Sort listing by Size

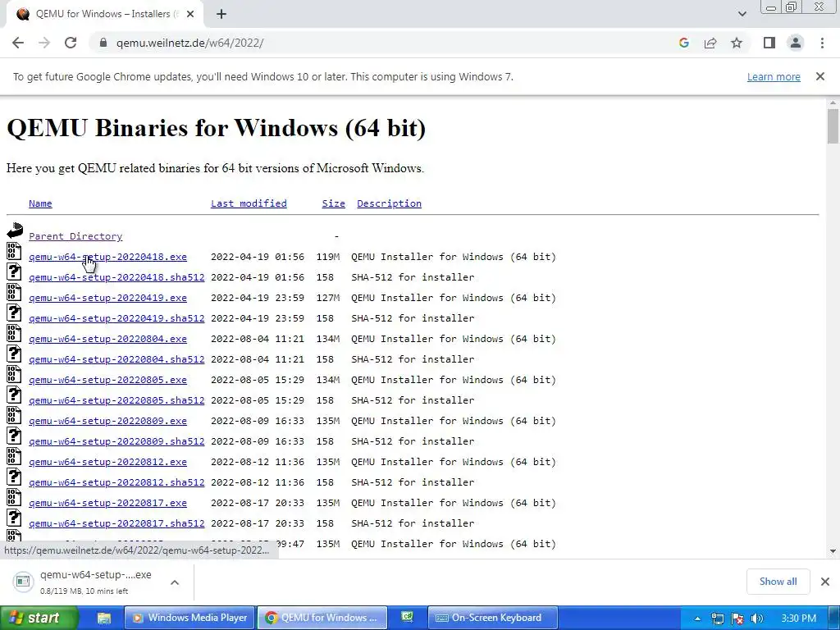coord(333,203)
